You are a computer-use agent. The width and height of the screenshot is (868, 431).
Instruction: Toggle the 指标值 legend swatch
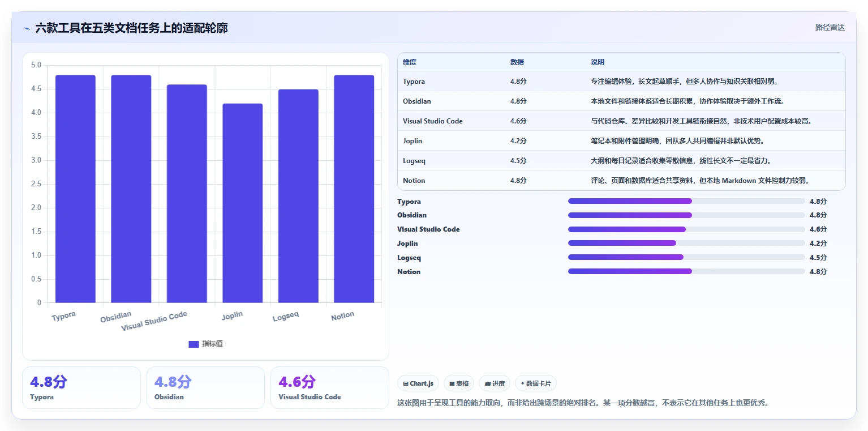(x=194, y=344)
